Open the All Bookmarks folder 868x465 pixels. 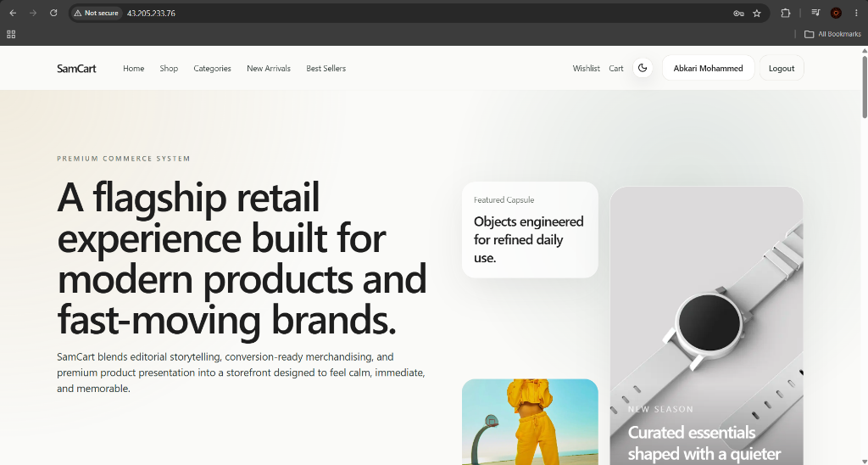click(x=832, y=34)
